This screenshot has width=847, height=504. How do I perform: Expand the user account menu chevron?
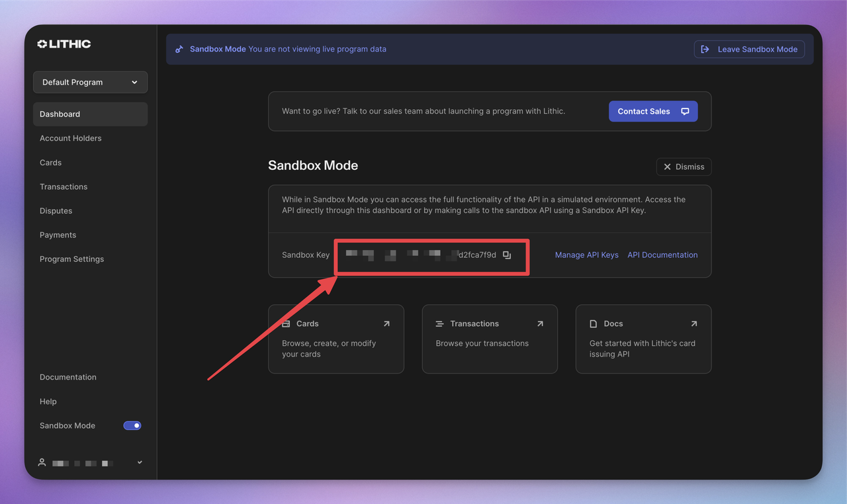pos(140,462)
